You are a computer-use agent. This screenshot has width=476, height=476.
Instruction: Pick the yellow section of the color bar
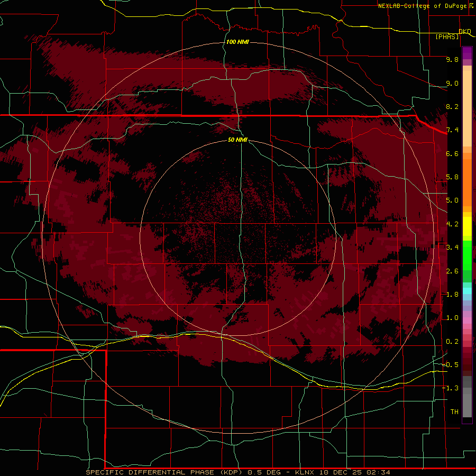[x=467, y=226]
